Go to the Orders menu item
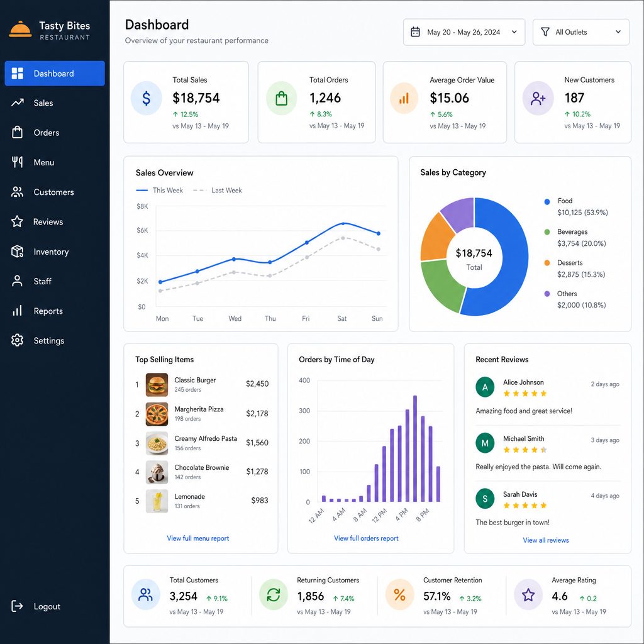Image resolution: width=644 pixels, height=644 pixels. point(47,133)
